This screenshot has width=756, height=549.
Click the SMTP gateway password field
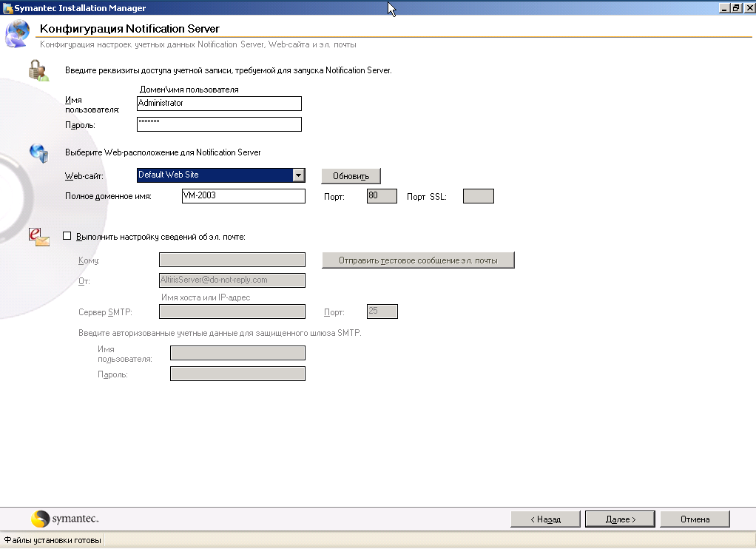click(237, 374)
